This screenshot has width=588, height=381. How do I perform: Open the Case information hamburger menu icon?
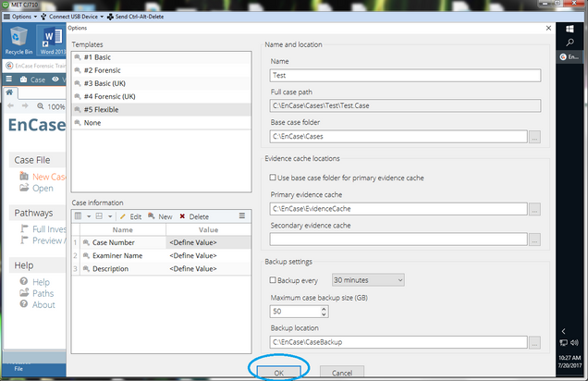[x=242, y=215]
